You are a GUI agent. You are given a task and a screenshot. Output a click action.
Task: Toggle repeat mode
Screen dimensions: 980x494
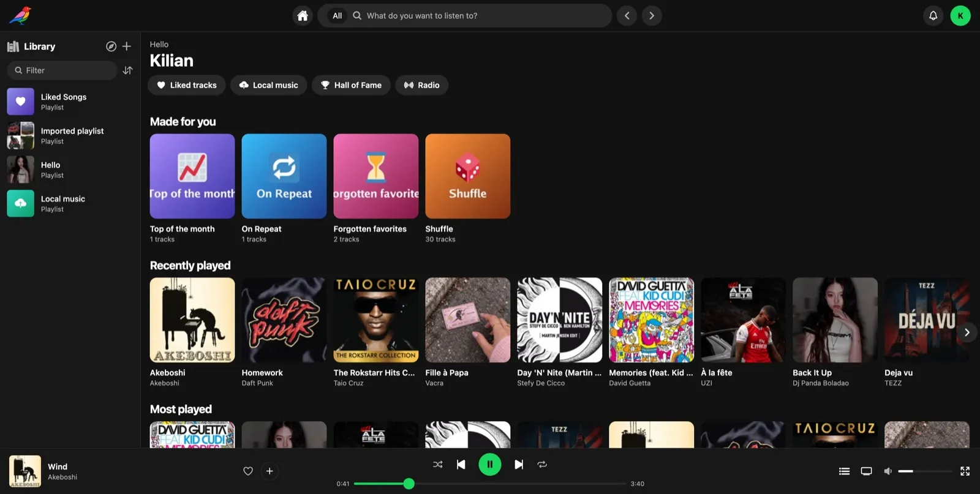[542, 465]
